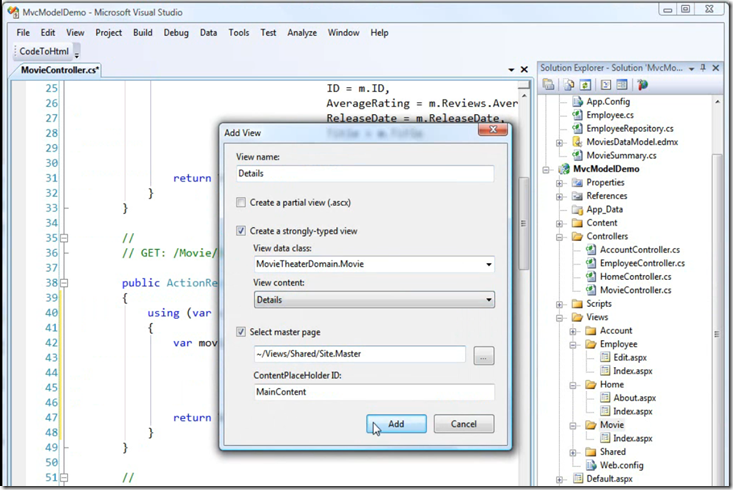Expand MoviesDataModel.edmx node

pos(559,143)
